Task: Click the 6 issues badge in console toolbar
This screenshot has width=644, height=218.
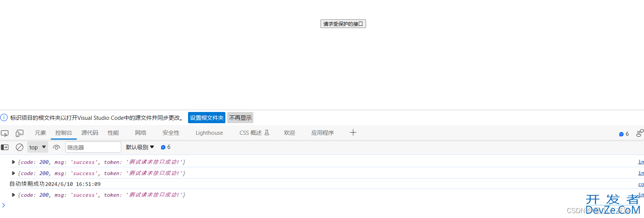Action: [166, 147]
